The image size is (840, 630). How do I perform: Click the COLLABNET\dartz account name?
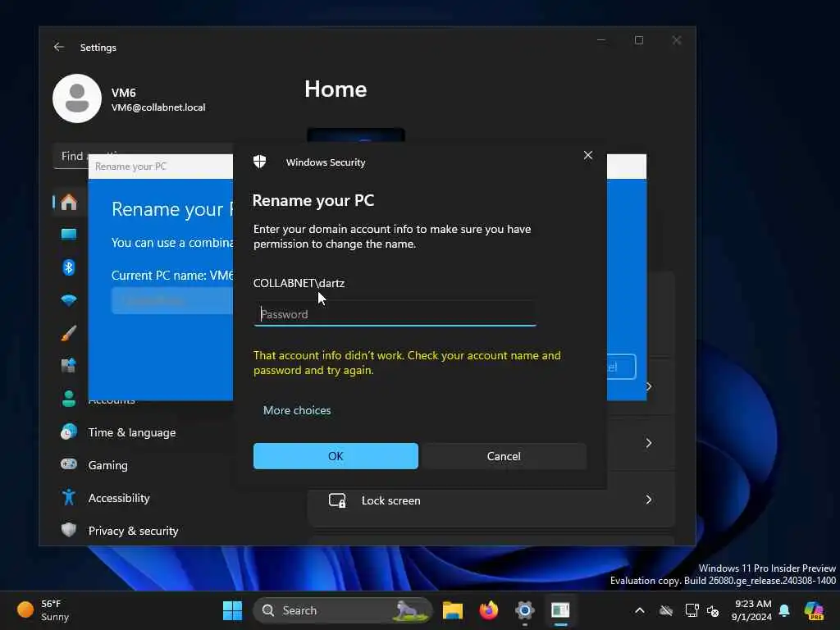[299, 283]
